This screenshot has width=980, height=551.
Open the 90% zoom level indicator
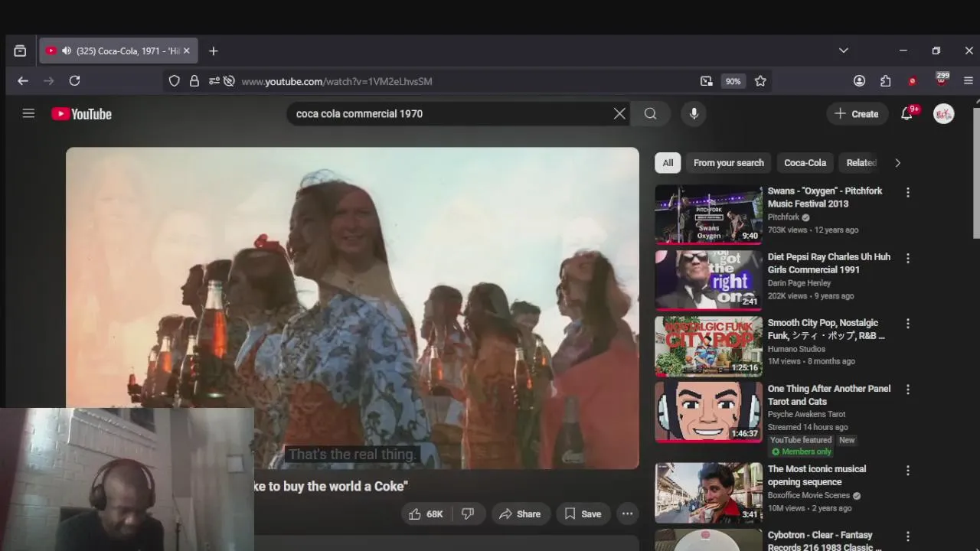pyautogui.click(x=733, y=81)
